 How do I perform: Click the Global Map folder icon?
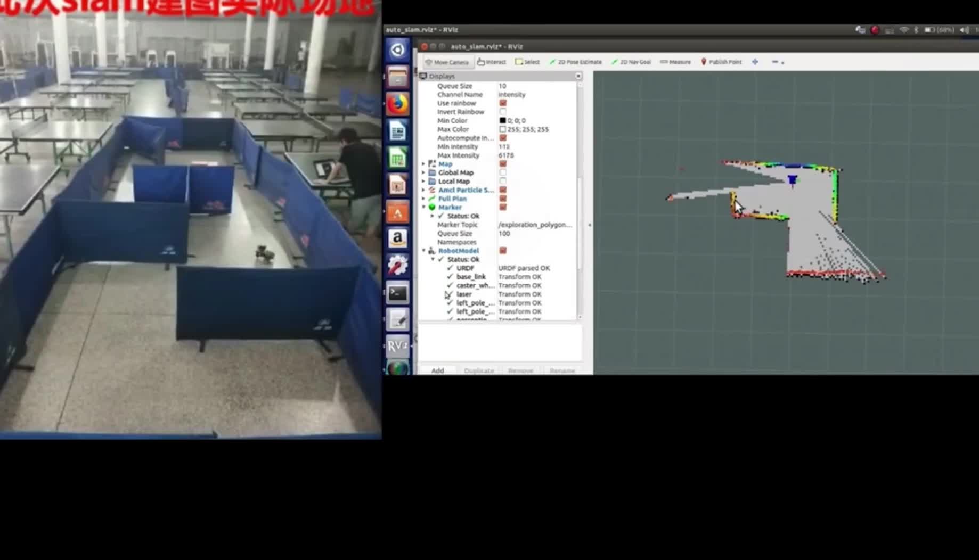pyautogui.click(x=432, y=172)
